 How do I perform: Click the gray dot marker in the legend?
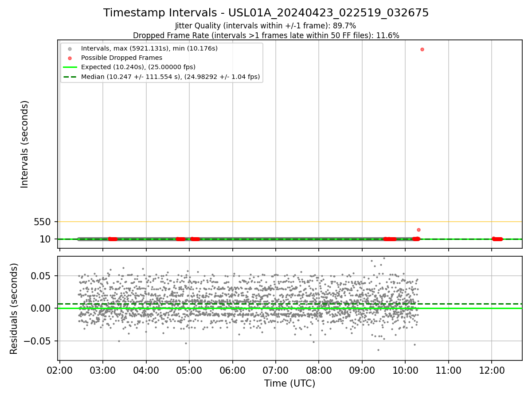tap(70, 48)
